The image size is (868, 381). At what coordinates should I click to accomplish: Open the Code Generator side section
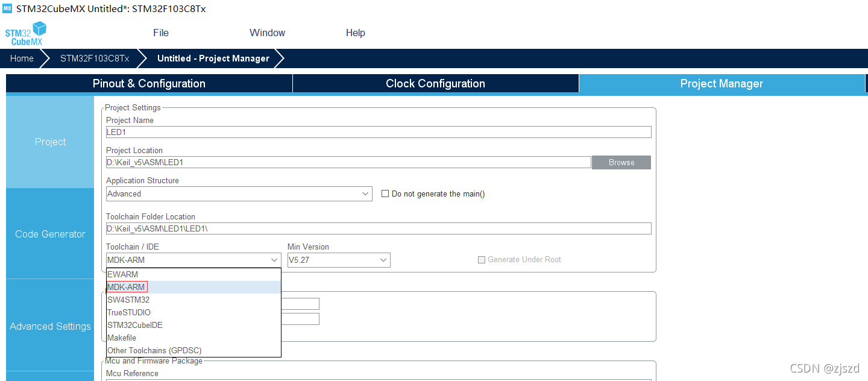50,234
